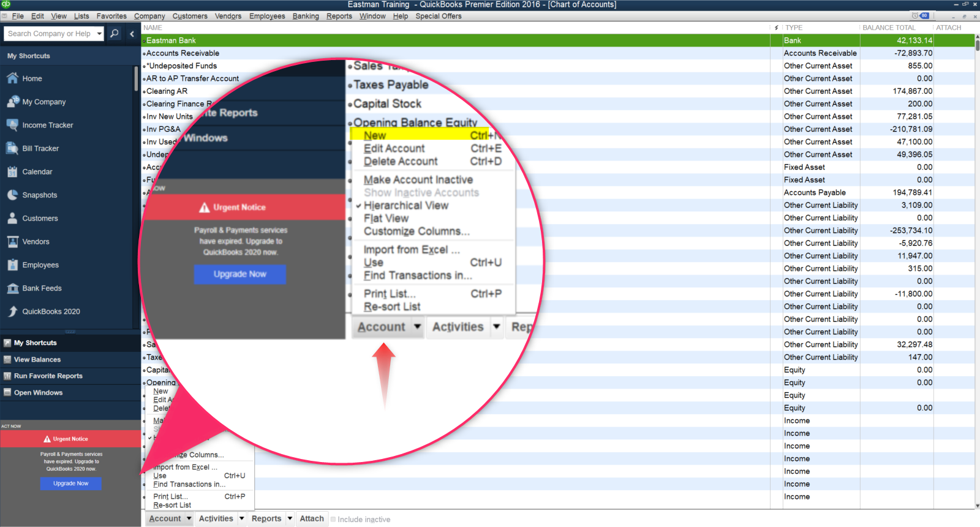980x527 pixels.
Task: Click the lightning bolt column header
Action: point(777,28)
